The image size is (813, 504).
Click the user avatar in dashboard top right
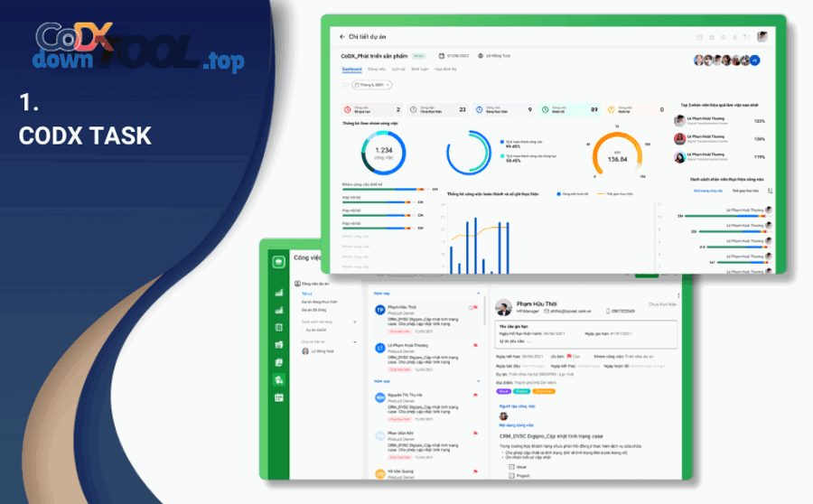click(762, 37)
